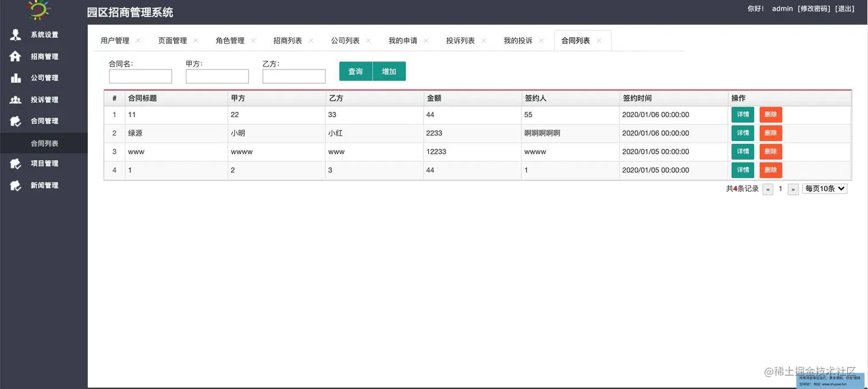Close the 页面管理 tab
Screen dimensions: 868x389
[195, 40]
